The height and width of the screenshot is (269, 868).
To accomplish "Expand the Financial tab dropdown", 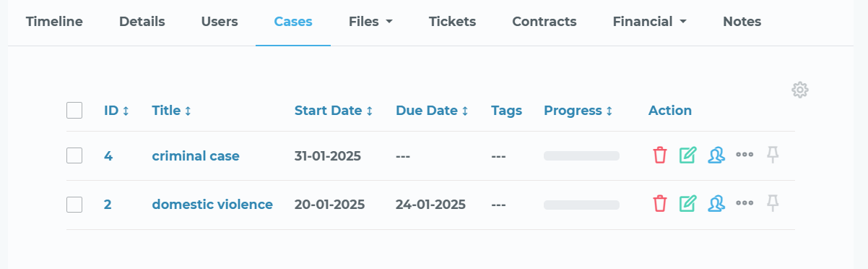I will [x=649, y=22].
